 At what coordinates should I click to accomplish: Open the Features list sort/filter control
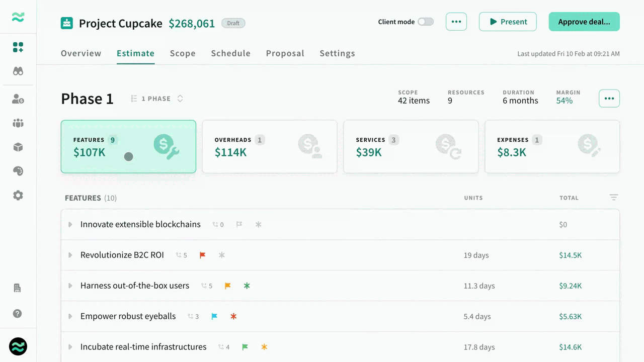(x=614, y=197)
